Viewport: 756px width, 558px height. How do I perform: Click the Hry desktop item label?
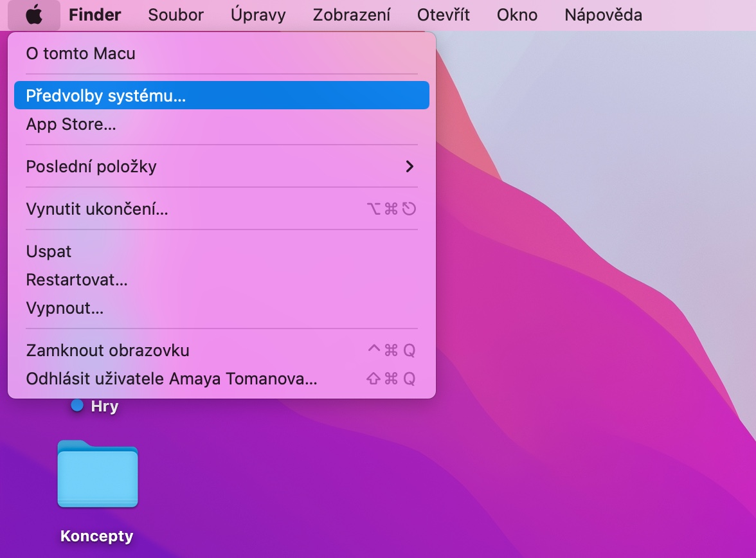point(105,406)
